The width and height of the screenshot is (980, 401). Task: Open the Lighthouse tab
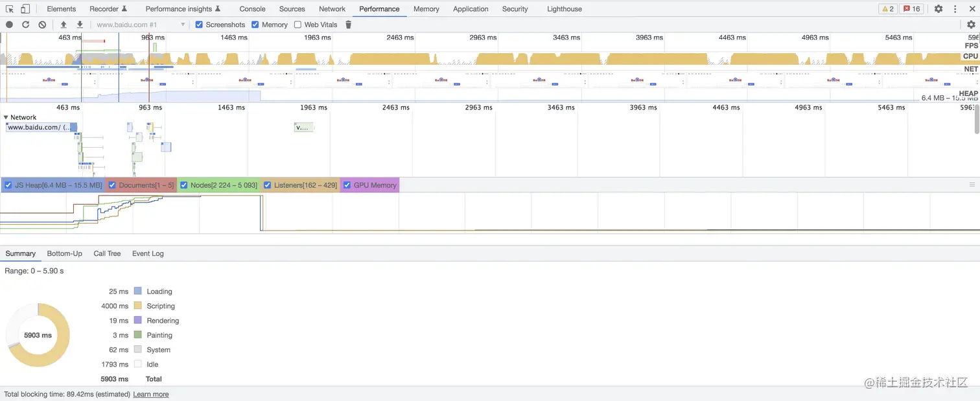tap(564, 9)
